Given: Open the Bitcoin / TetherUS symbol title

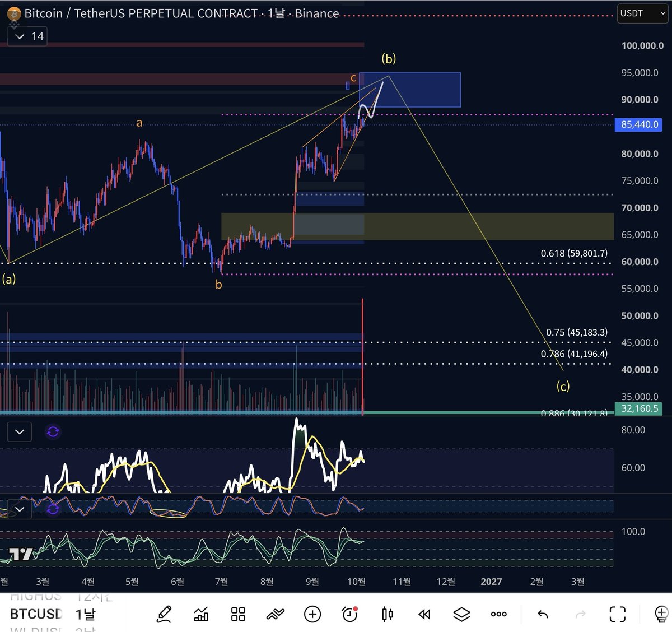Looking at the screenshot, I should [181, 13].
